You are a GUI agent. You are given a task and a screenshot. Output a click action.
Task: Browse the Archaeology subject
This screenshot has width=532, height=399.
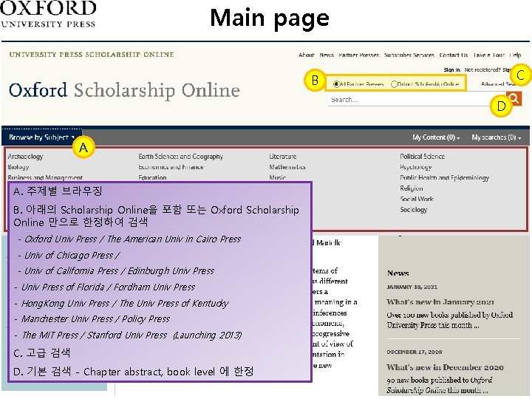pos(25,157)
